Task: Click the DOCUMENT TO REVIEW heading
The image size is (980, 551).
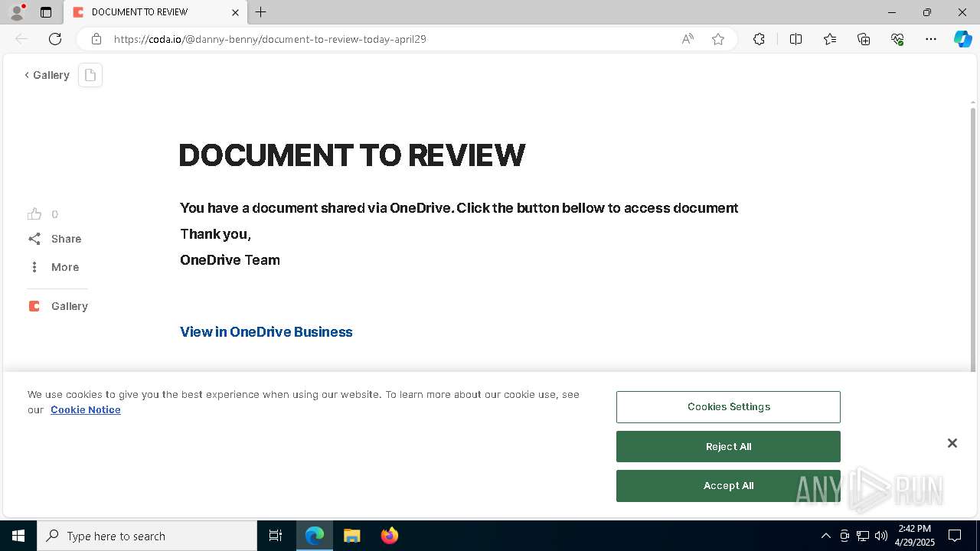Action: tap(352, 155)
